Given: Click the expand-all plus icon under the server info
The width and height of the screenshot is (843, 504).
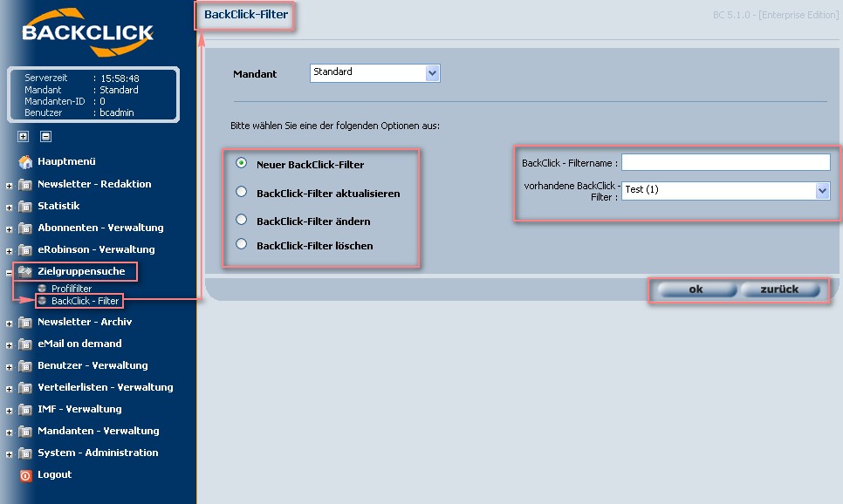Looking at the screenshot, I should point(23,137).
